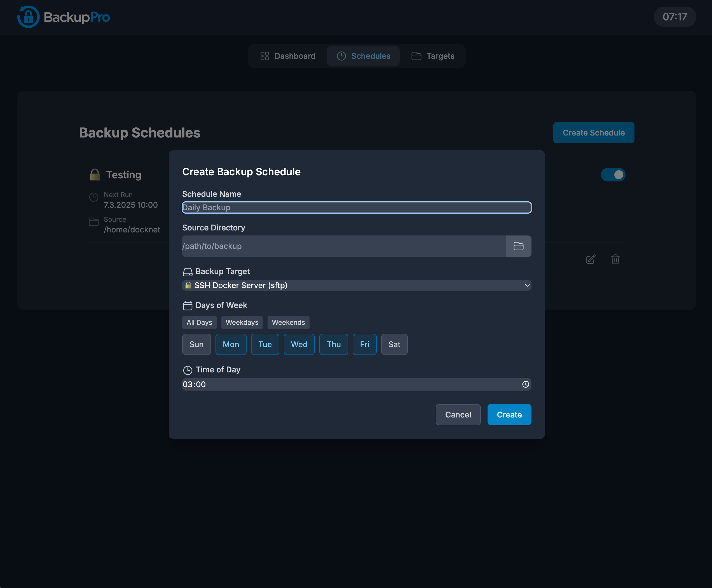712x588 pixels.
Task: Click the Dashboard grid icon
Action: point(264,56)
